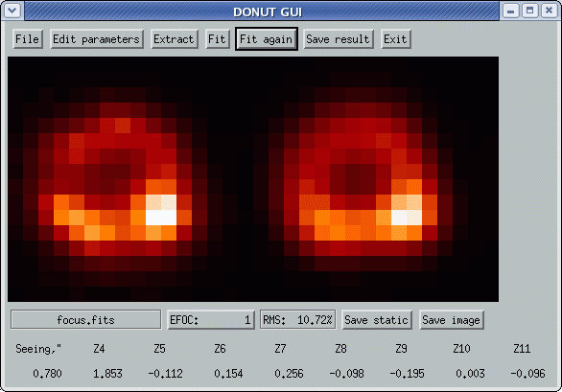This screenshot has height=392, width=562.
Task: Click the Save result button
Action: (338, 39)
